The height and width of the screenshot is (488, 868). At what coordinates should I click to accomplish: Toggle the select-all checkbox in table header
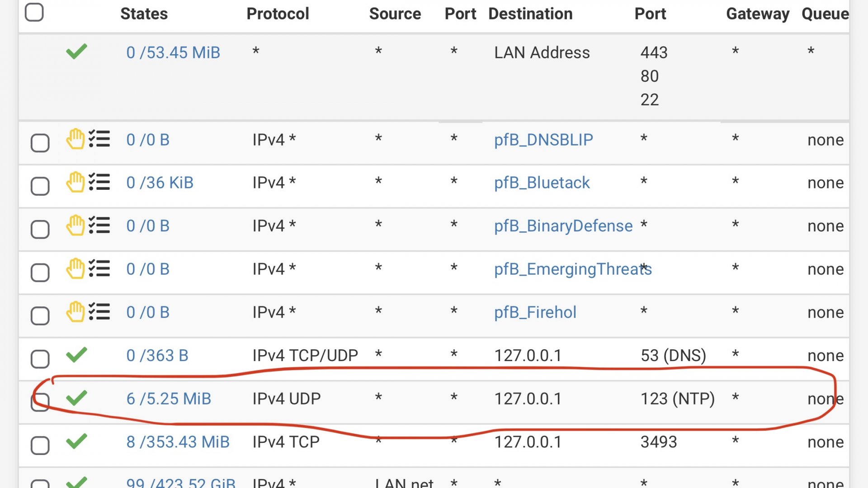coord(34,12)
